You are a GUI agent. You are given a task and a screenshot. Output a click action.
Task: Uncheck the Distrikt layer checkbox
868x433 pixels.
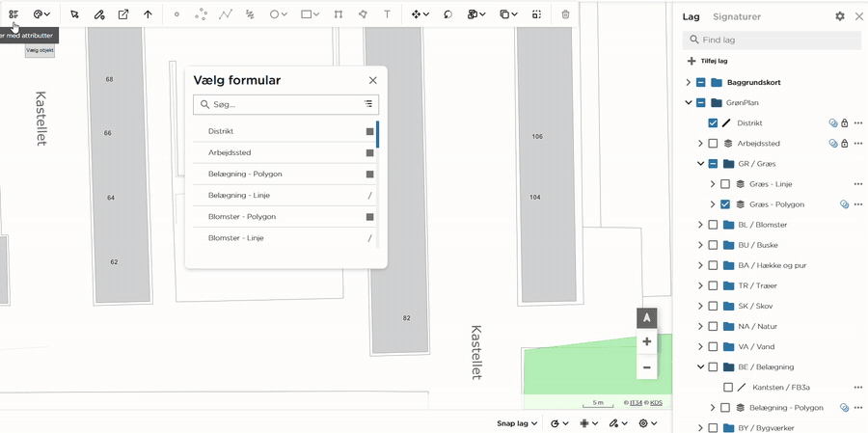coord(713,122)
